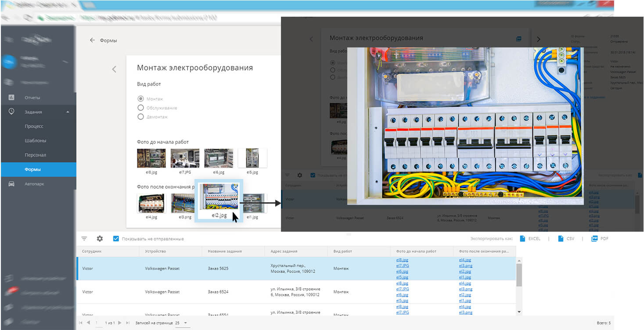644x330 pixels.
Task: Open el8.jpg link in Заказ 5625 row
Action: coord(402,260)
